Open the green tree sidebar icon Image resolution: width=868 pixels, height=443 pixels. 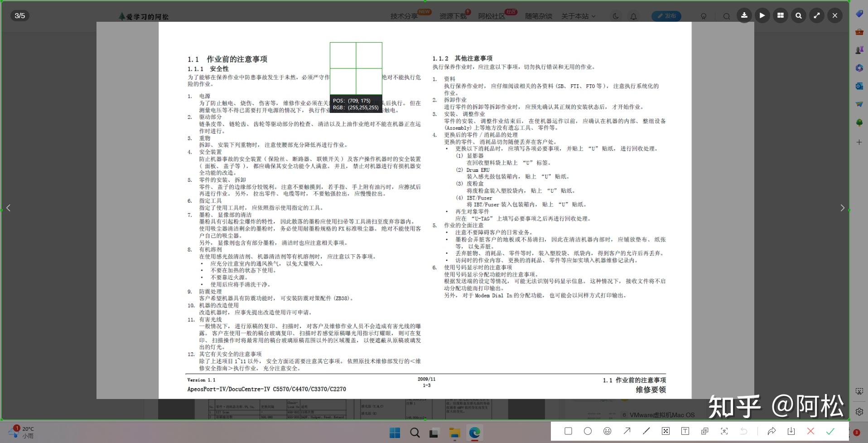[x=859, y=122]
